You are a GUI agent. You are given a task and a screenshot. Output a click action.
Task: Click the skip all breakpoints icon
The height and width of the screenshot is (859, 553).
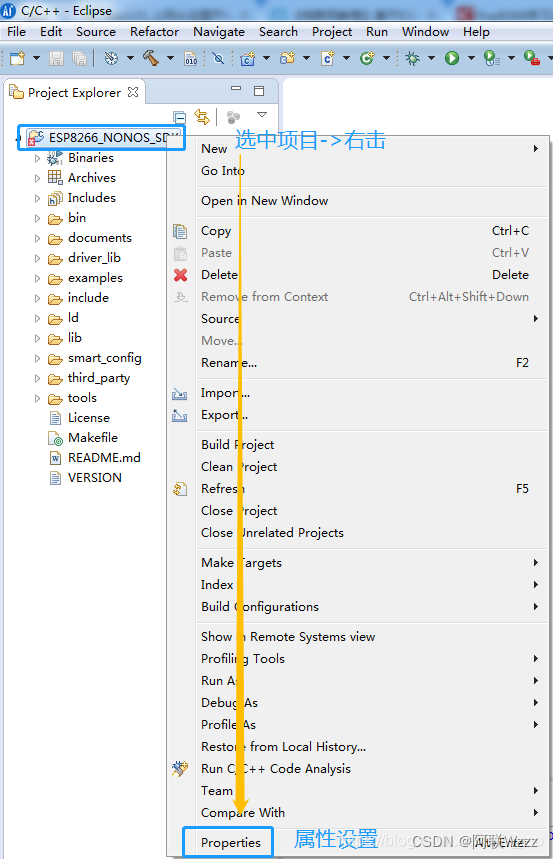[x=218, y=58]
